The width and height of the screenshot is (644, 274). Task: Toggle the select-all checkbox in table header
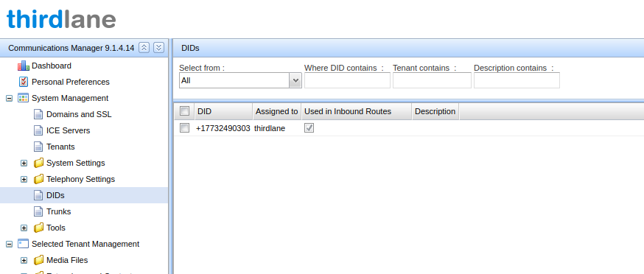pos(185,111)
